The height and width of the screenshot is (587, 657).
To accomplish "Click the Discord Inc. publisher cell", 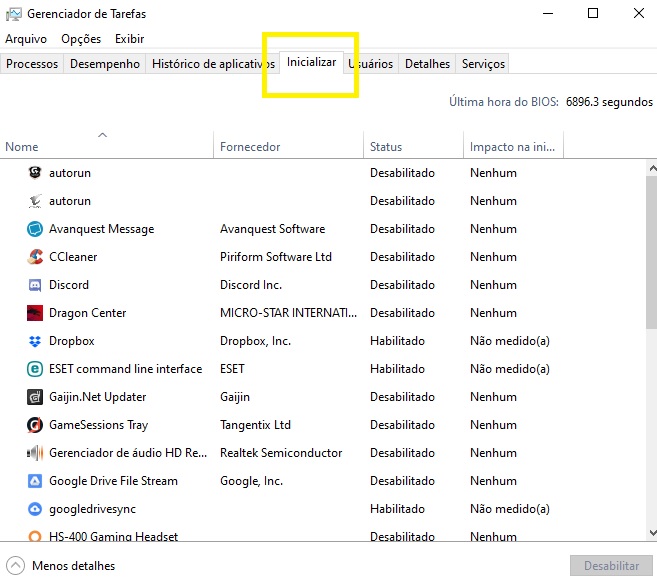I will 251,285.
